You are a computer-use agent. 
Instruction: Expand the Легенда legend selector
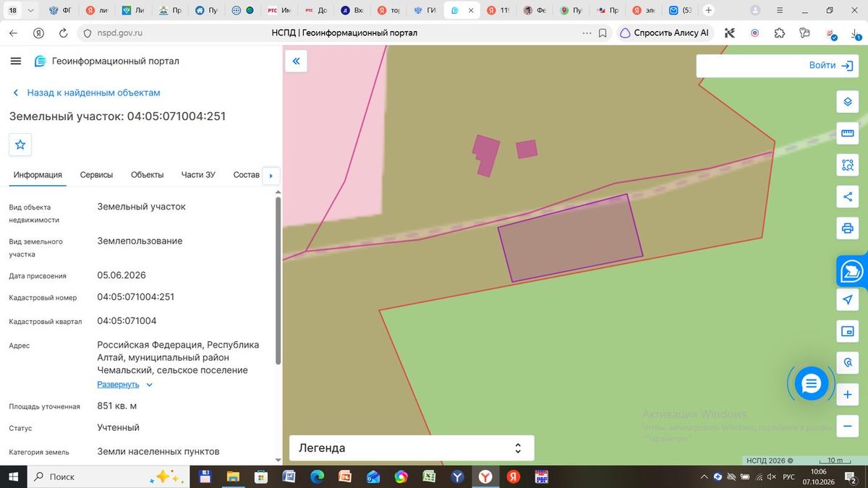tap(412, 448)
